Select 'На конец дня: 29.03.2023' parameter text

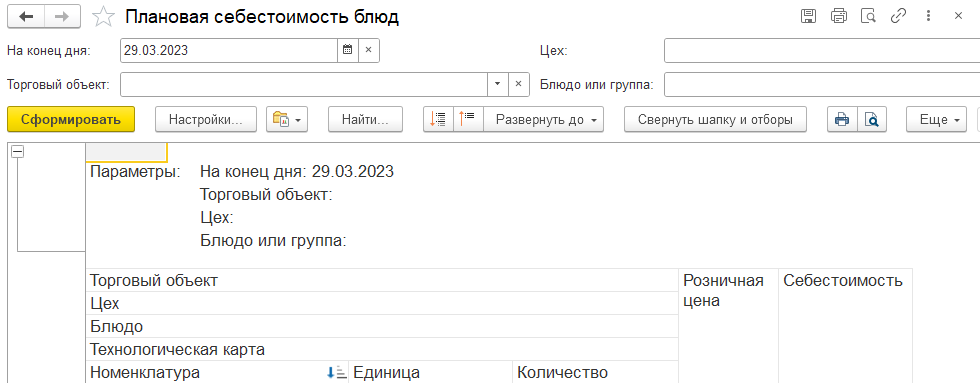297,171
